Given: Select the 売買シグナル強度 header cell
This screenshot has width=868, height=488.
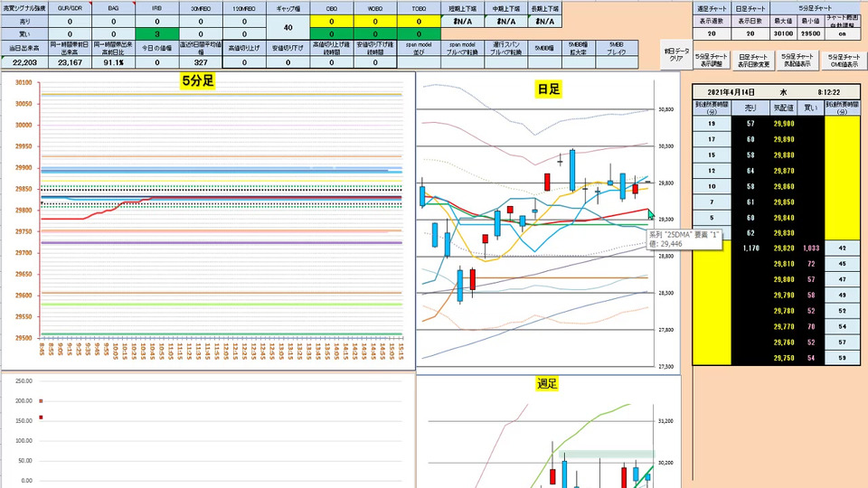Looking at the screenshot, I should (24, 8).
